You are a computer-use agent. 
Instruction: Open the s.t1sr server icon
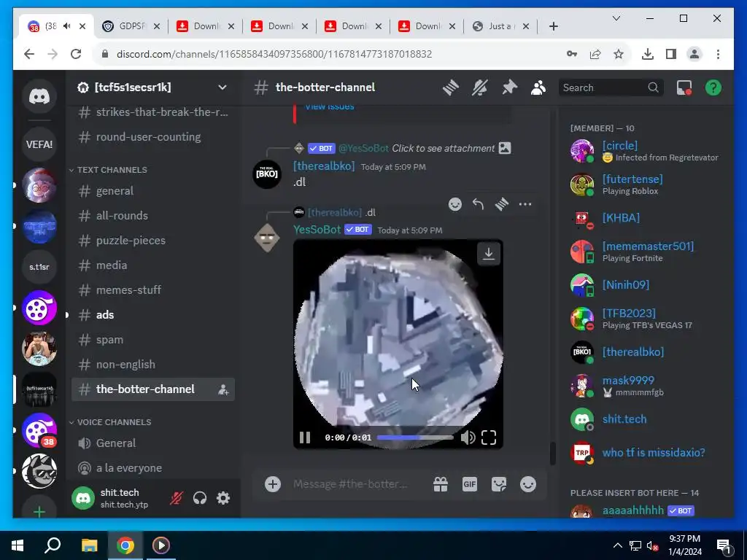(39, 267)
